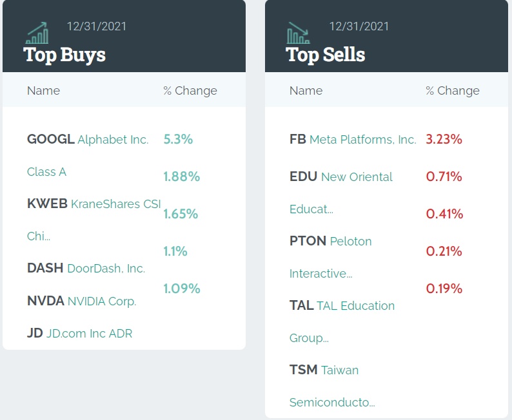Click the Name column header in Top Buys
Image resolution: width=512 pixels, height=420 pixels.
point(43,91)
